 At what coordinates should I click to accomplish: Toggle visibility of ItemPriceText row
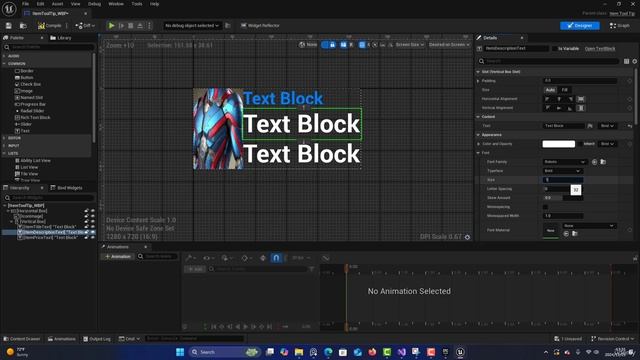(93, 238)
